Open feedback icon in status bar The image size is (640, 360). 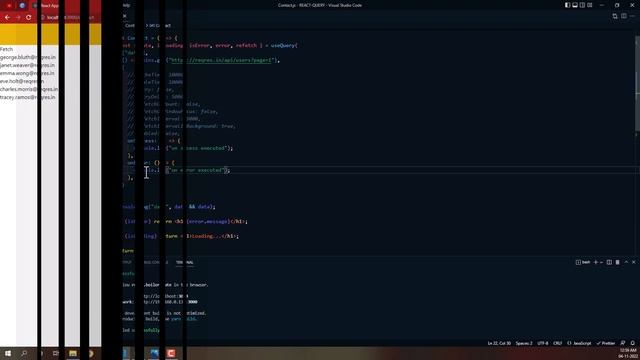623,343
